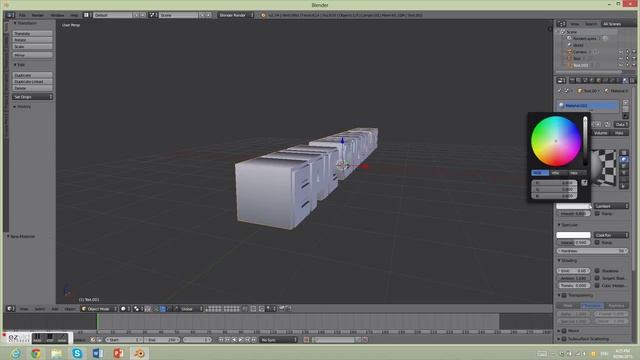Click the Delete button in tool shelf

33,88
